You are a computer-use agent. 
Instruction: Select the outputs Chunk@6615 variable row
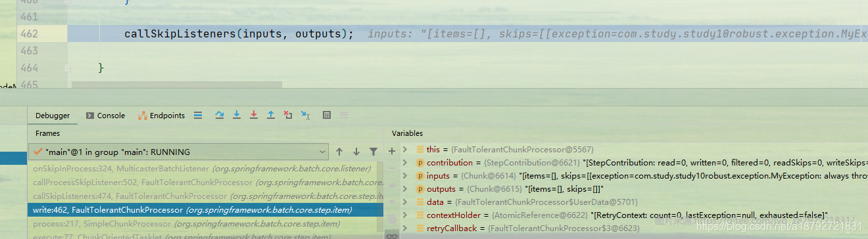[x=634, y=189]
